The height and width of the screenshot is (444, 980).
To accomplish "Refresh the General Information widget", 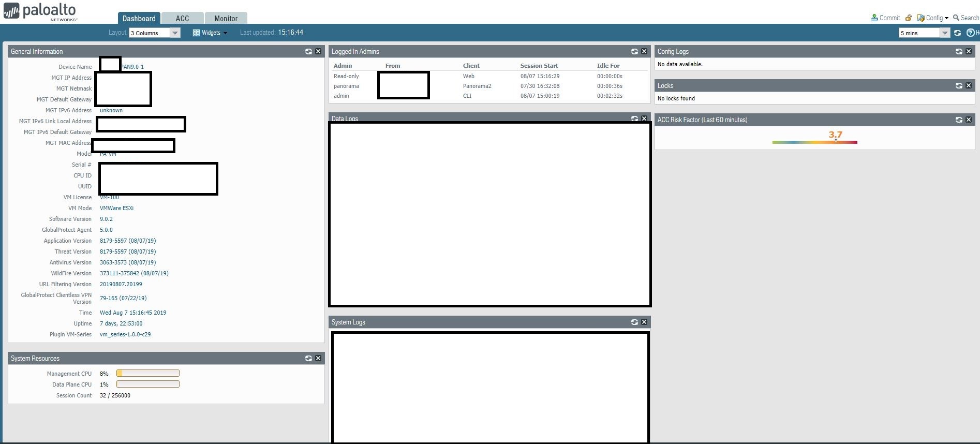I will click(308, 52).
